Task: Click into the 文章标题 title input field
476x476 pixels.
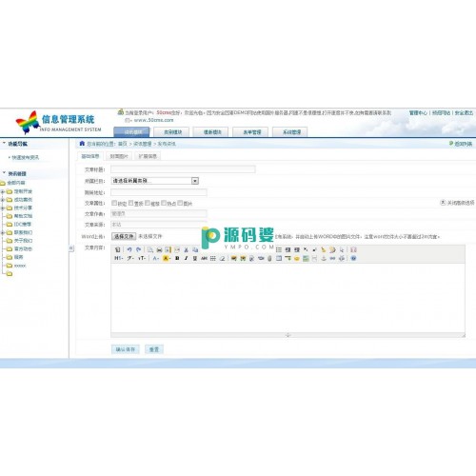Action: point(183,169)
